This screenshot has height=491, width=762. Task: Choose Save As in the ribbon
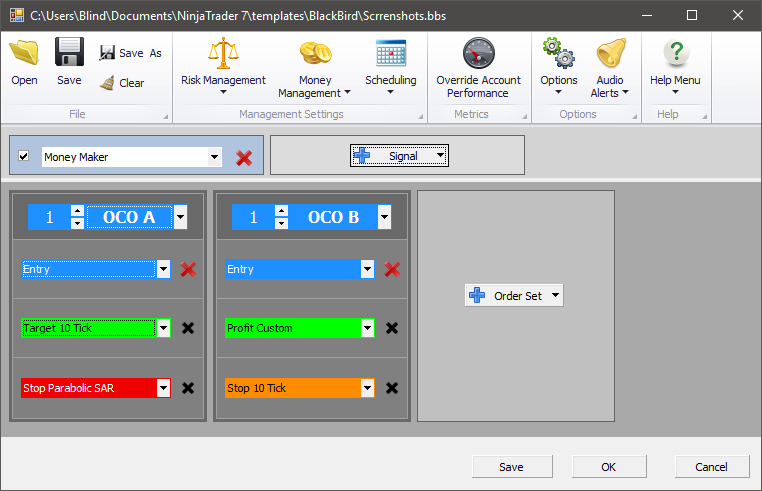click(130, 53)
